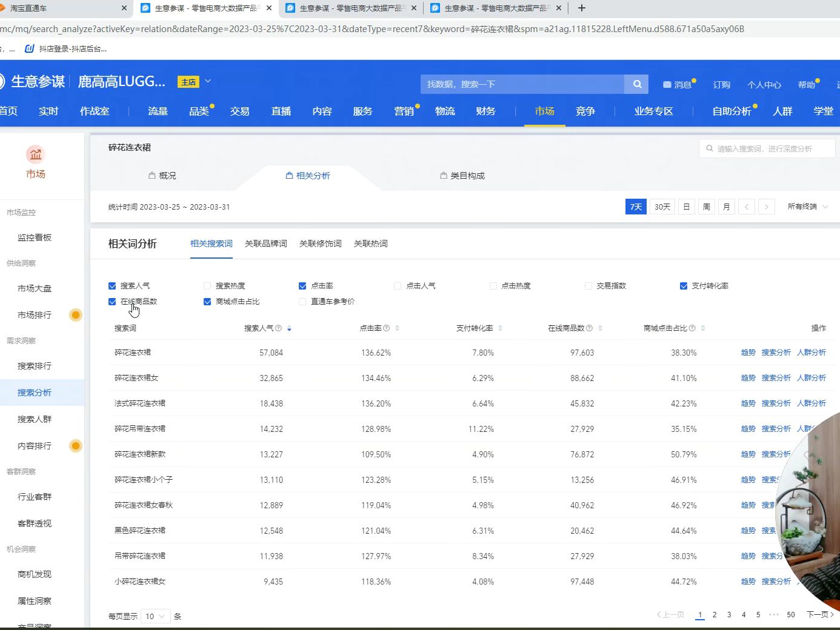Open the 消息 envelope icon
The image size is (840, 630).
(x=667, y=85)
